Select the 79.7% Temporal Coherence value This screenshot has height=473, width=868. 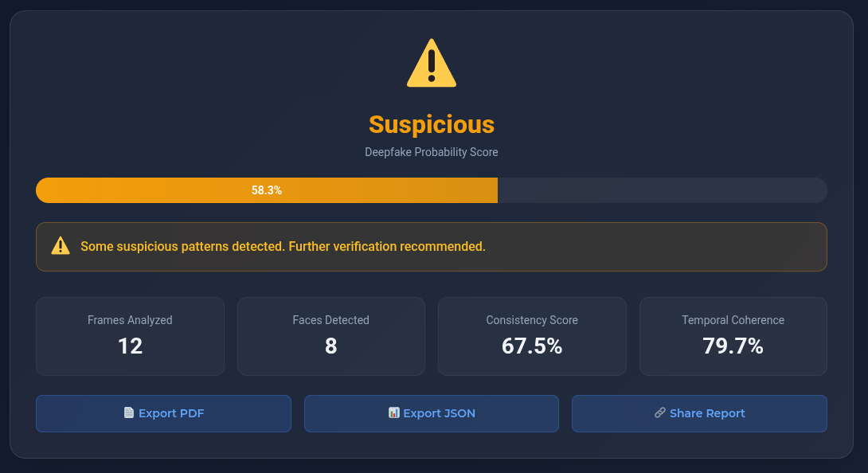[x=733, y=346]
